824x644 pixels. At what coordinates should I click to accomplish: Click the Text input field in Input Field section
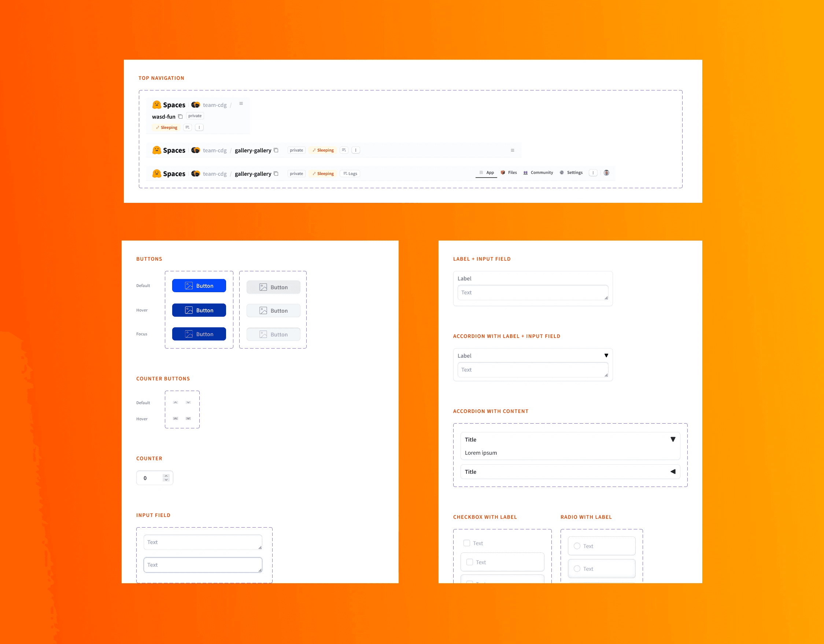[201, 542]
